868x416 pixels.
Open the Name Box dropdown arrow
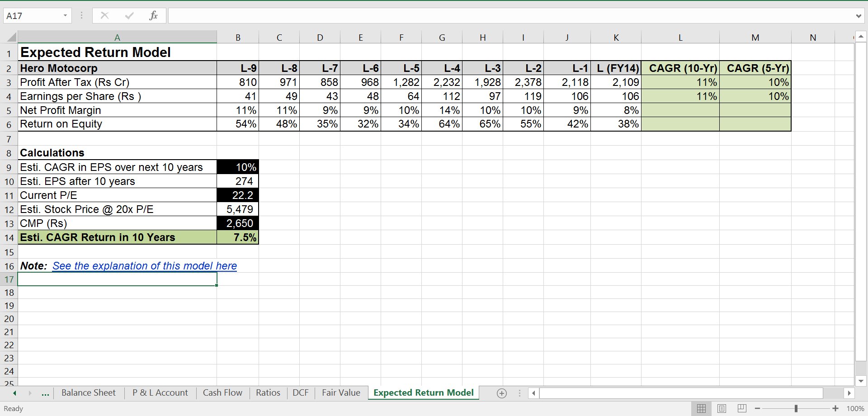pos(65,16)
